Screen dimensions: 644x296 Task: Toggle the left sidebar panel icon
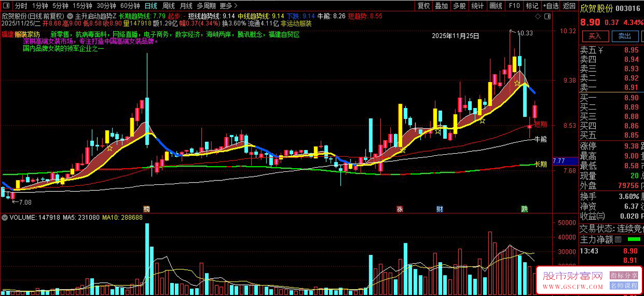[x=7, y=6]
